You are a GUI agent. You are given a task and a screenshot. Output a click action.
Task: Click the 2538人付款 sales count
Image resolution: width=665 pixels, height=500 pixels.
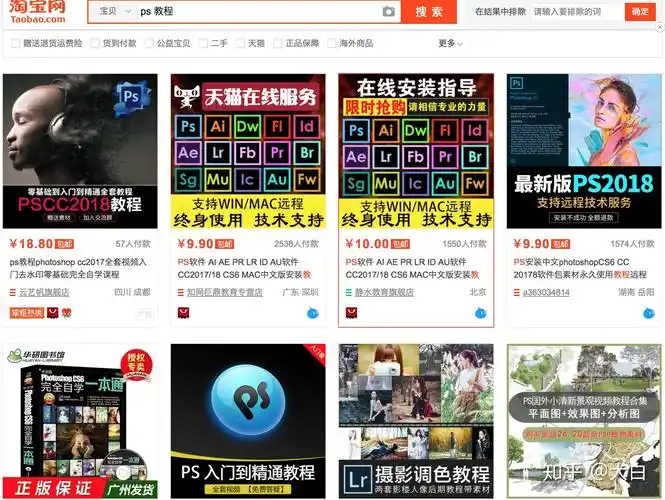pyautogui.click(x=296, y=244)
